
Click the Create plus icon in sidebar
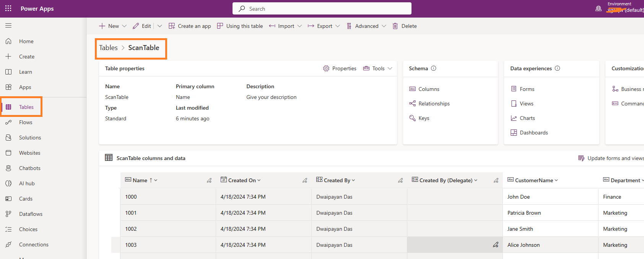click(x=8, y=57)
